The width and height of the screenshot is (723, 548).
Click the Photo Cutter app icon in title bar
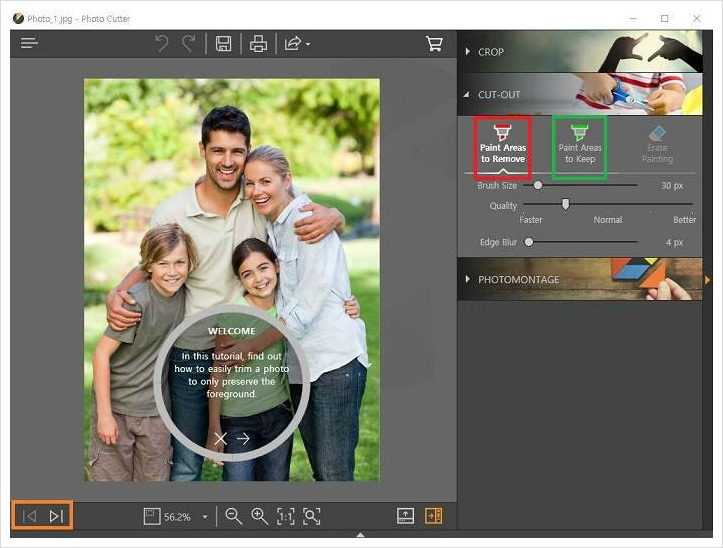pos(18,18)
